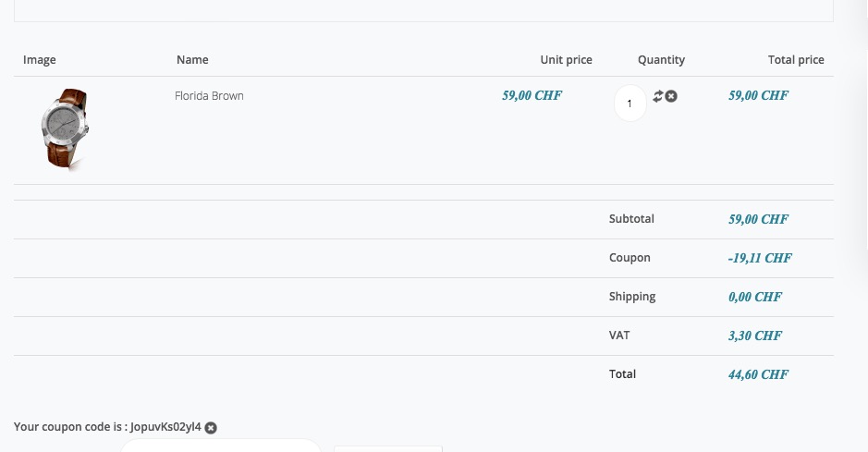Click the coupon code entry field
The image size is (868, 452).
[x=222, y=446]
